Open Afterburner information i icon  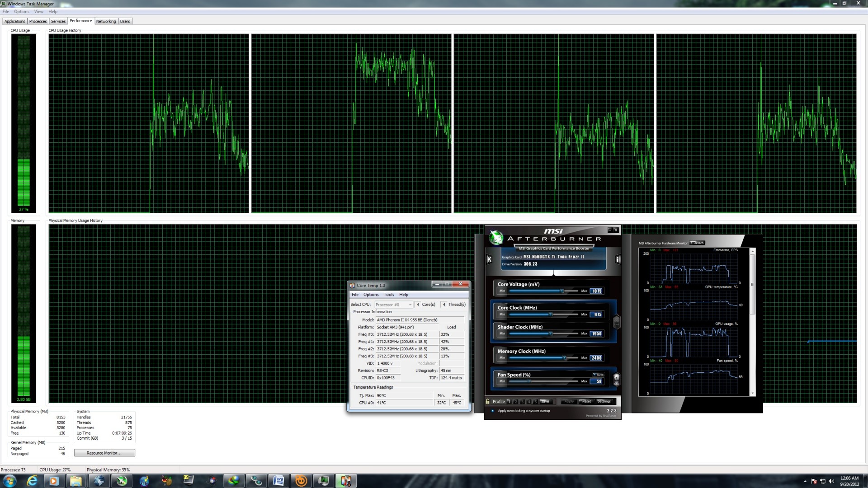click(618, 259)
